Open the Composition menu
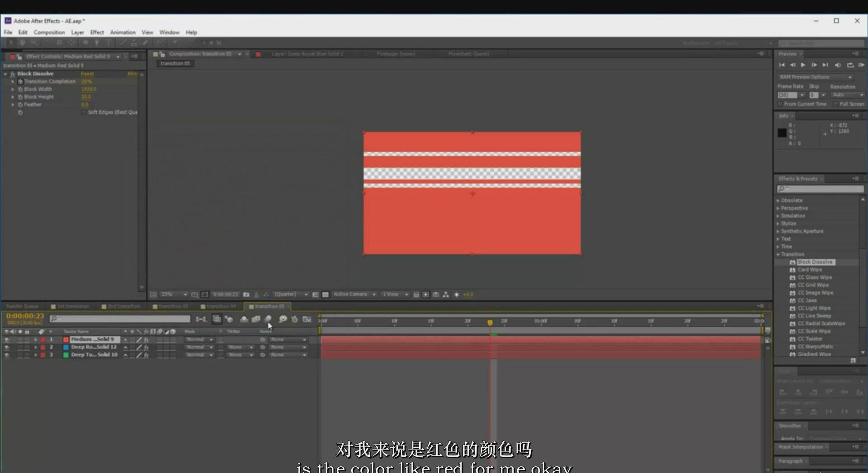The image size is (868, 473). coord(49,33)
